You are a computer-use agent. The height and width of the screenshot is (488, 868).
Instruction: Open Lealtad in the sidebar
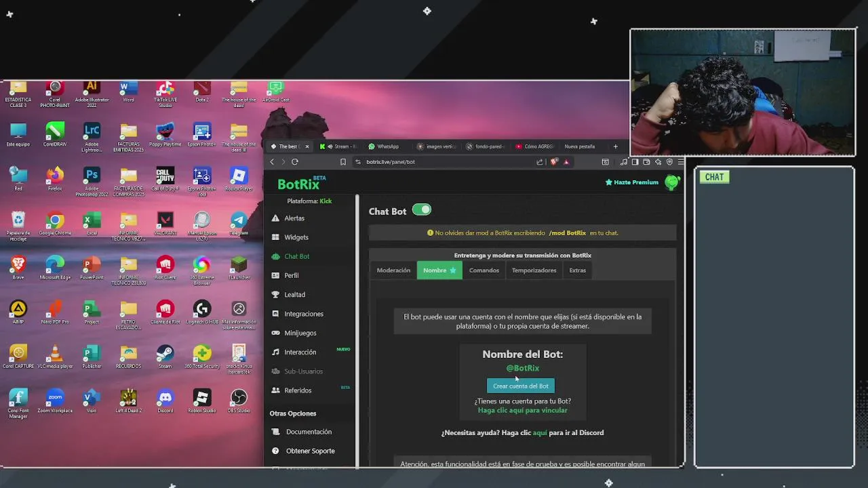pyautogui.click(x=288, y=294)
